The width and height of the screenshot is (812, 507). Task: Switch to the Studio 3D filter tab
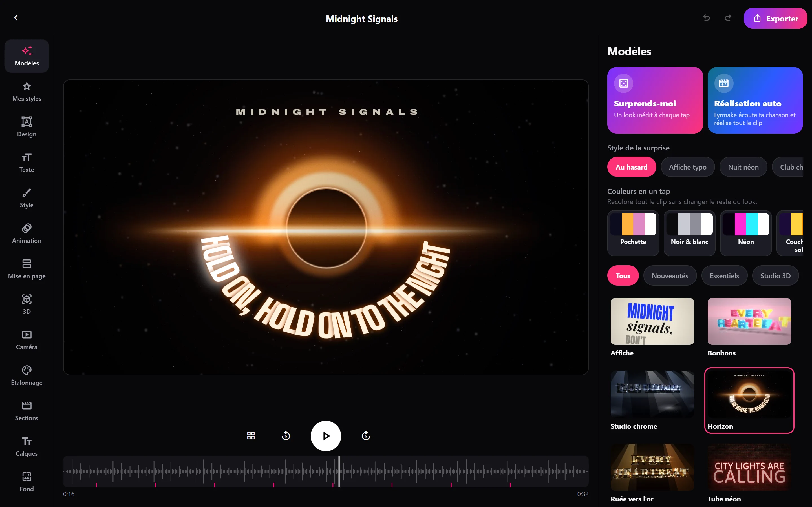pos(775,276)
